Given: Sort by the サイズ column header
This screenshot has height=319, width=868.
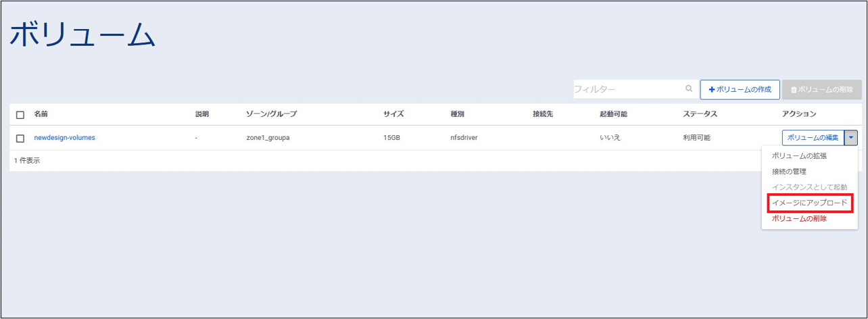Looking at the screenshot, I should click(x=393, y=114).
